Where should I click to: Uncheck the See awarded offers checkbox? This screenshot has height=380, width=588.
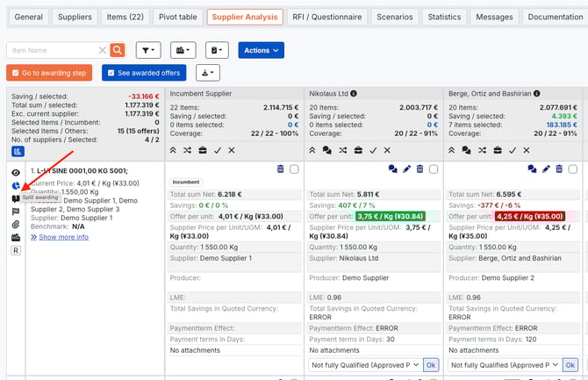click(111, 73)
